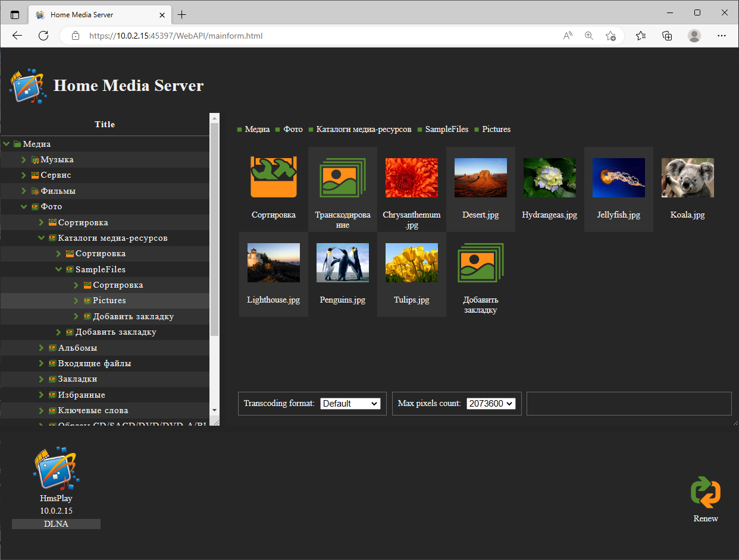Open the Сортировка tools icon in grid
The image size is (739, 560).
coord(274,177)
